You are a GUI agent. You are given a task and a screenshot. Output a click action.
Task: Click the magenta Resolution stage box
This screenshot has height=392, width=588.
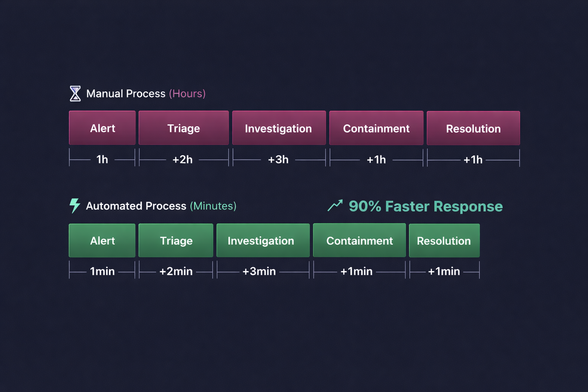click(473, 128)
